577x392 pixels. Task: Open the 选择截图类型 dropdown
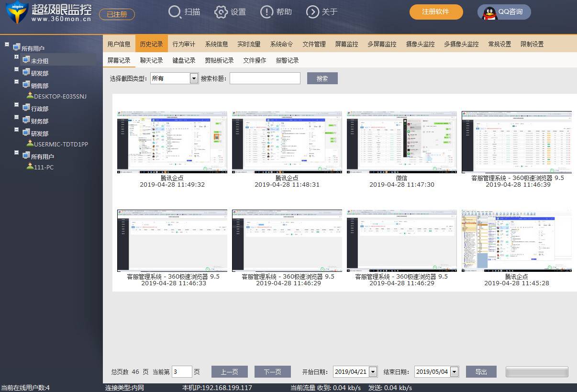point(194,78)
